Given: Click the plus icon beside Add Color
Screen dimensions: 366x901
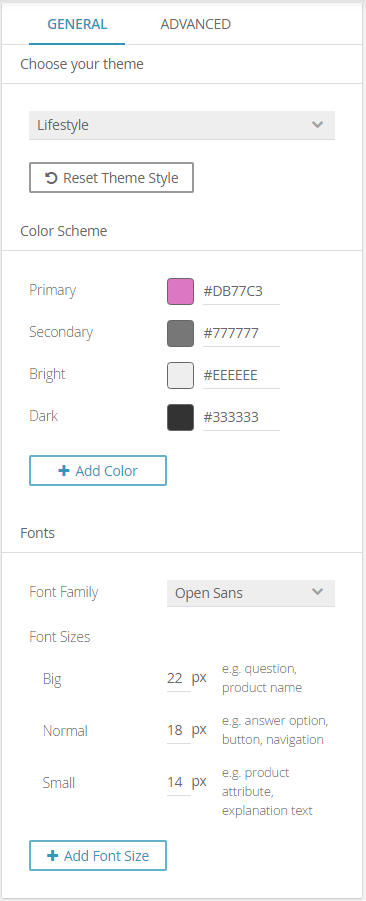Looking at the screenshot, I should (64, 471).
